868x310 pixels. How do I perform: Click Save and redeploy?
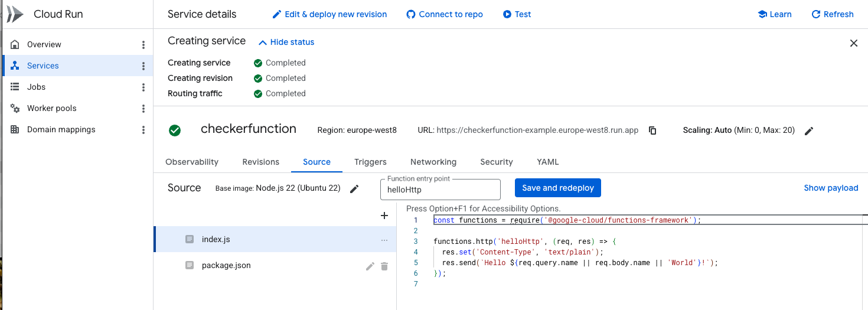tap(558, 188)
